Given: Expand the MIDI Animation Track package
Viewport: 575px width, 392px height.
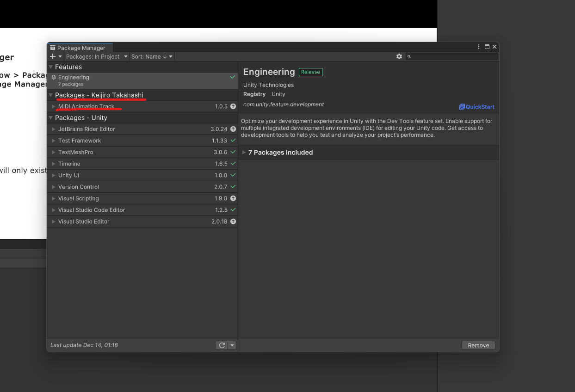Looking at the screenshot, I should (54, 106).
